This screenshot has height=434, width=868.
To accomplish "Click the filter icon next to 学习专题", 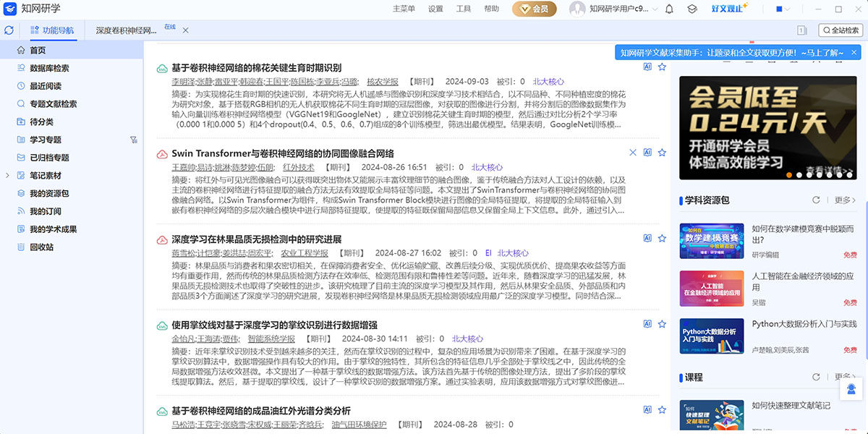I will point(133,140).
